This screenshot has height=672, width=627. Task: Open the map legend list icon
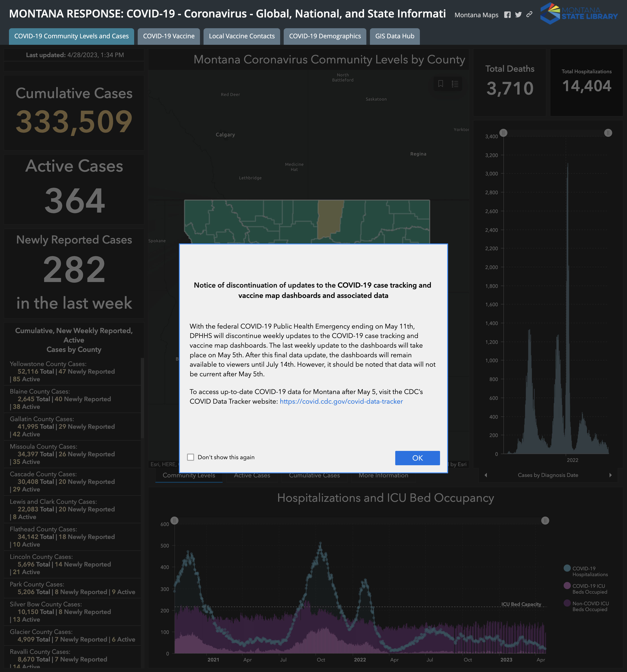[x=455, y=84]
